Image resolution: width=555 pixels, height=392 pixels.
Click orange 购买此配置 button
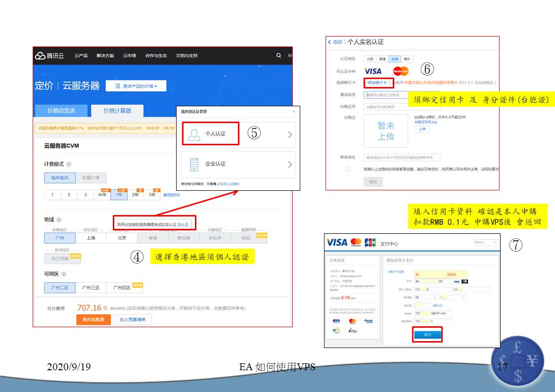[93, 320]
